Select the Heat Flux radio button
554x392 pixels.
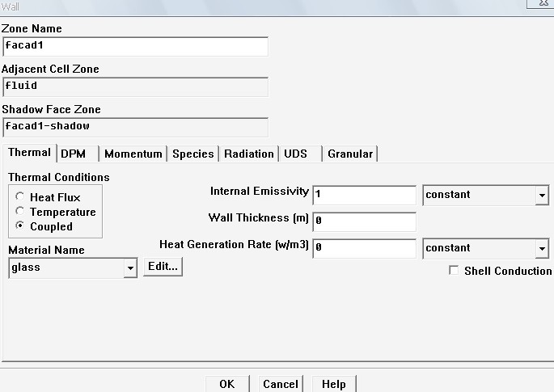click(x=19, y=197)
